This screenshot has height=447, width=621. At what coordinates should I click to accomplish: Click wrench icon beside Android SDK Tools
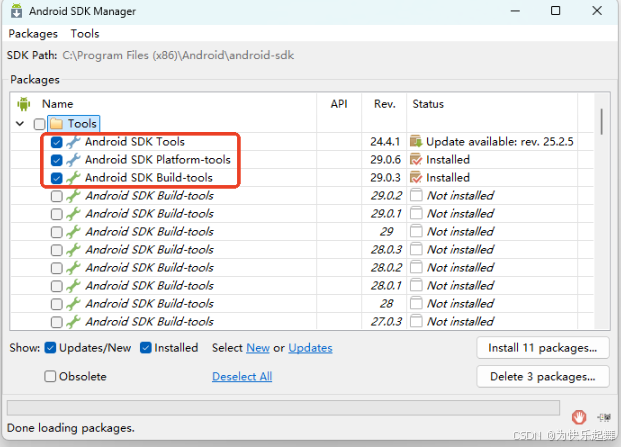(73, 142)
